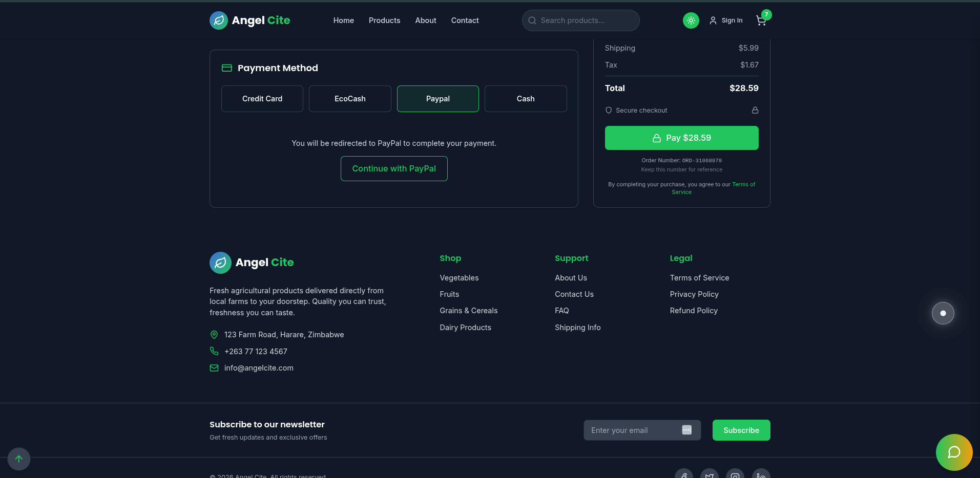Select Credit Card payment method
980x478 pixels.
[x=262, y=99]
